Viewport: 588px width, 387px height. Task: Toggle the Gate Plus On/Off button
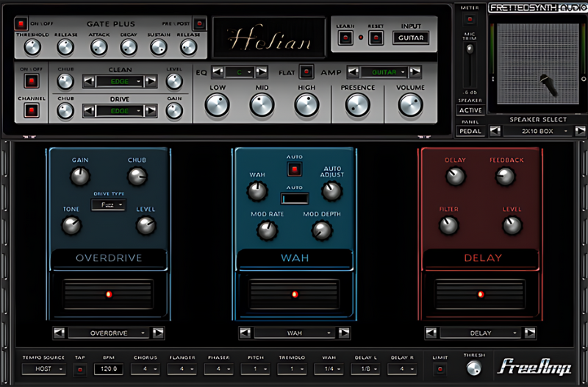click(21, 24)
